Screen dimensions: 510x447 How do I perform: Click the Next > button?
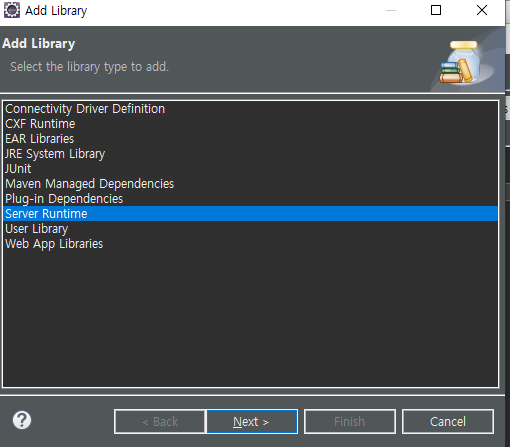pyautogui.click(x=252, y=422)
